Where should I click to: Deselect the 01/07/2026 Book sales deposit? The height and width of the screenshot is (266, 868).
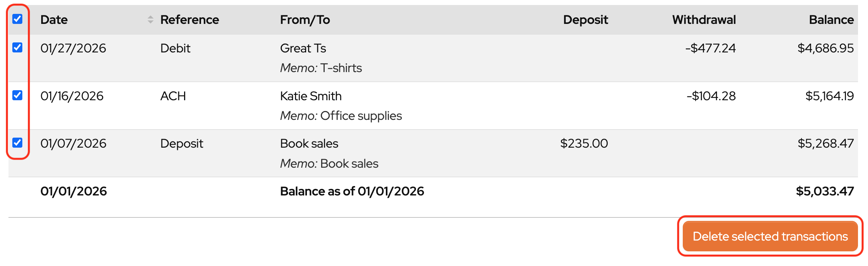(17, 143)
